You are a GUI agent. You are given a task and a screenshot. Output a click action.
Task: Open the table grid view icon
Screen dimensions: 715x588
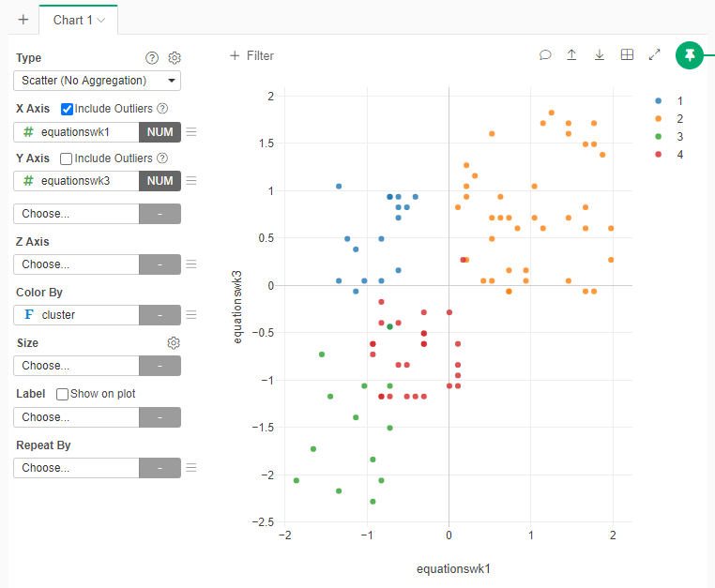[627, 55]
